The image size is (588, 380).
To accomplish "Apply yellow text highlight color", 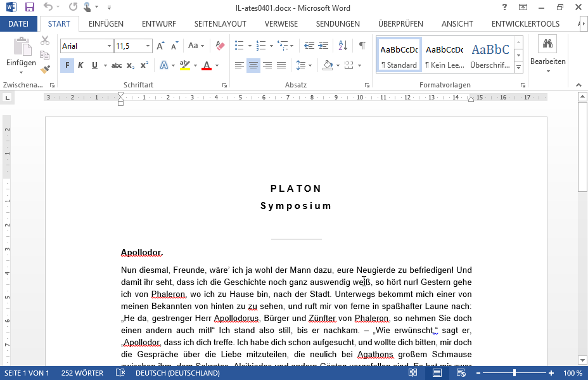I will (x=185, y=66).
